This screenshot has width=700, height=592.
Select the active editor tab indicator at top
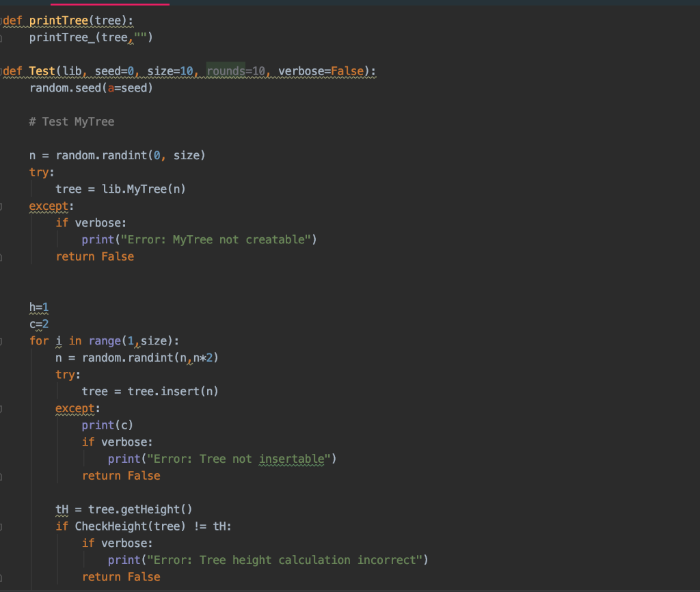(x=109, y=3)
